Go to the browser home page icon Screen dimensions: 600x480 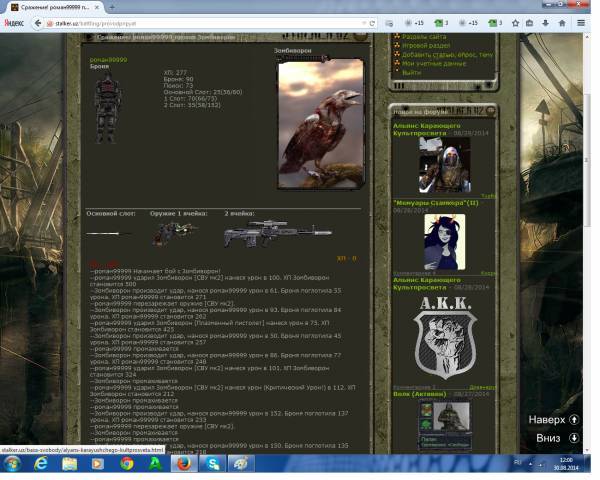pyautogui.click(x=562, y=23)
